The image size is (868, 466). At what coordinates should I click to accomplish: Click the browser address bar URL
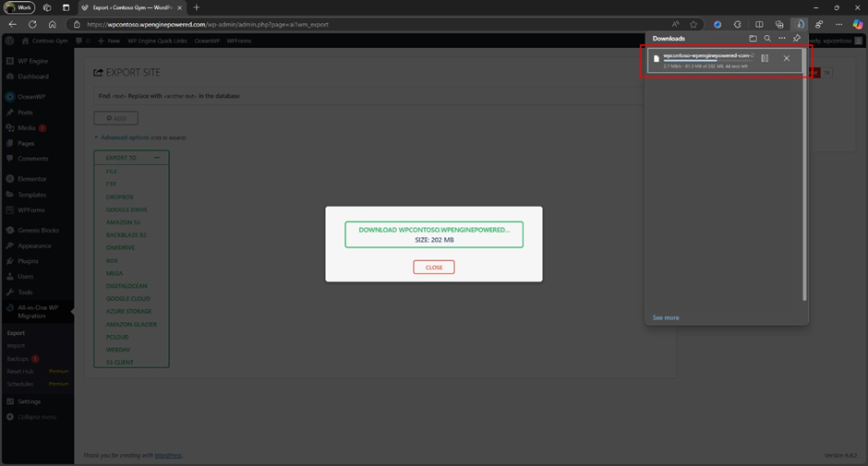(208, 24)
